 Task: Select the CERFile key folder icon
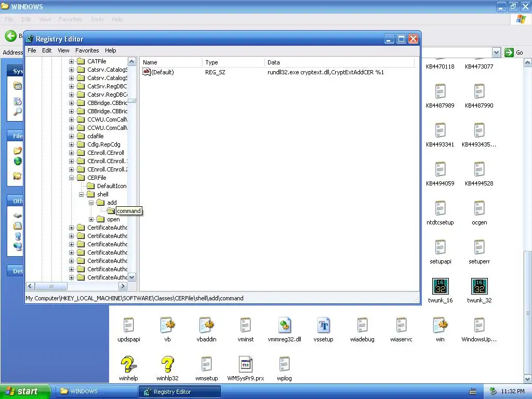(81, 178)
